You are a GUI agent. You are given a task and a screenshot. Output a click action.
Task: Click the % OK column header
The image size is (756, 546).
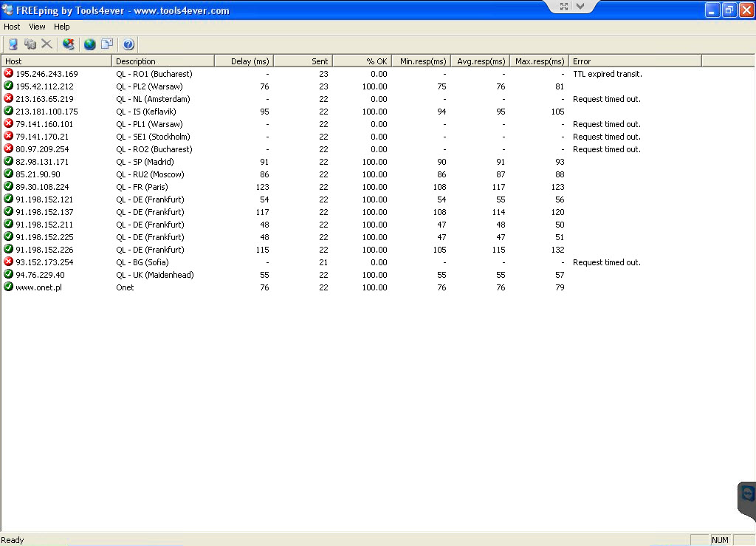(362, 61)
